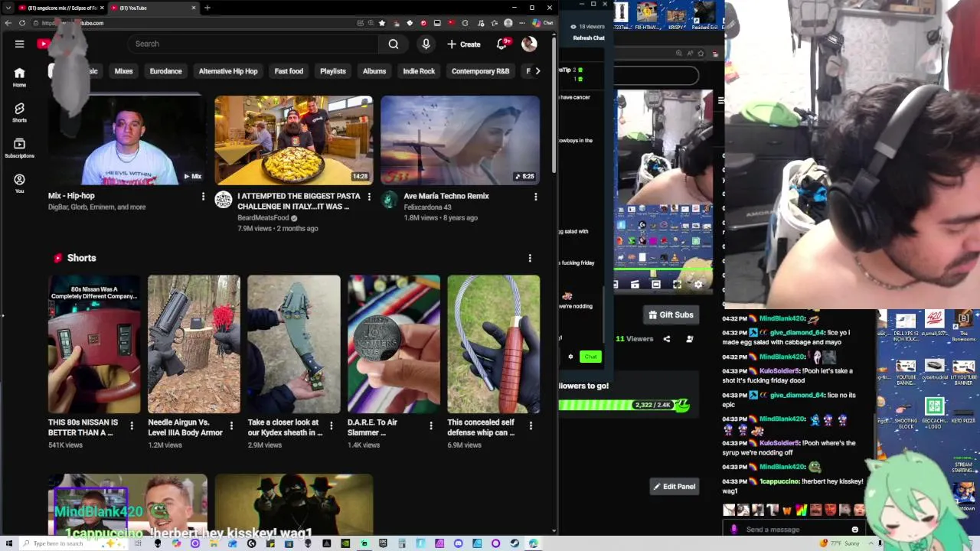Click the BeardMeatsFood channel avatar
Viewport: 980px width, 551px height.
[x=223, y=201]
